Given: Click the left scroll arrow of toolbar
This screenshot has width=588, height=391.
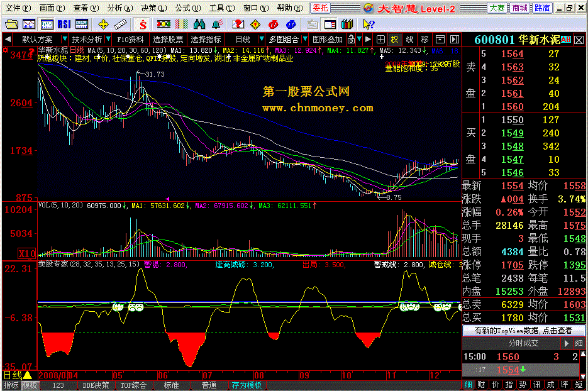Looking at the screenshot, I should coord(8,39).
